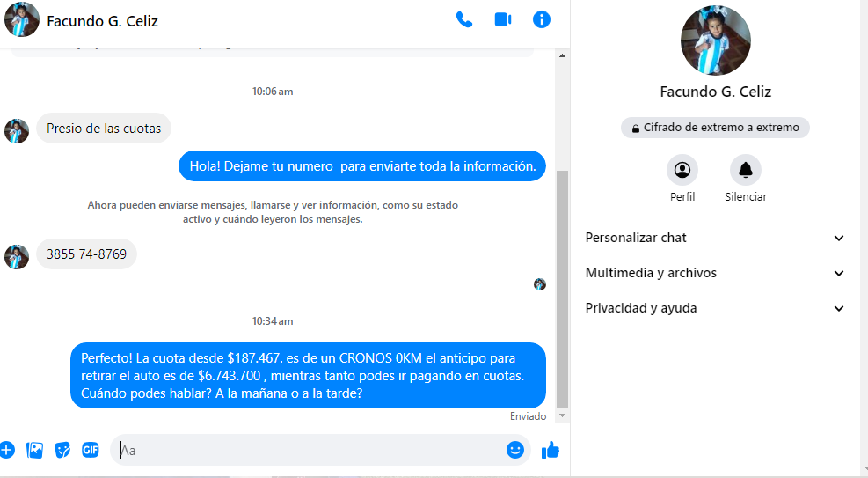
Task: Expand the Privacidad y ayuda section
Action: tap(714, 308)
